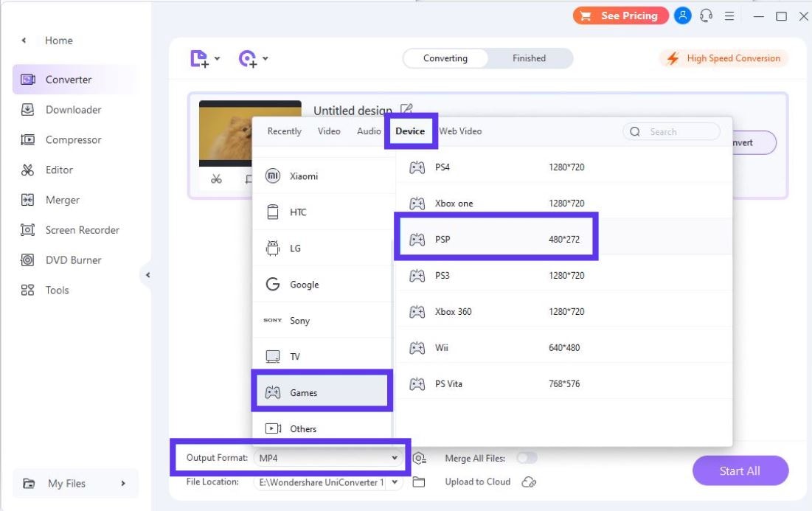Rename Untitled design with edit icon

(x=406, y=109)
